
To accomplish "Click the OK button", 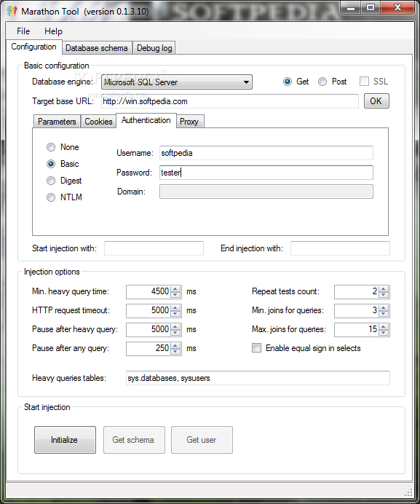I will (376, 101).
